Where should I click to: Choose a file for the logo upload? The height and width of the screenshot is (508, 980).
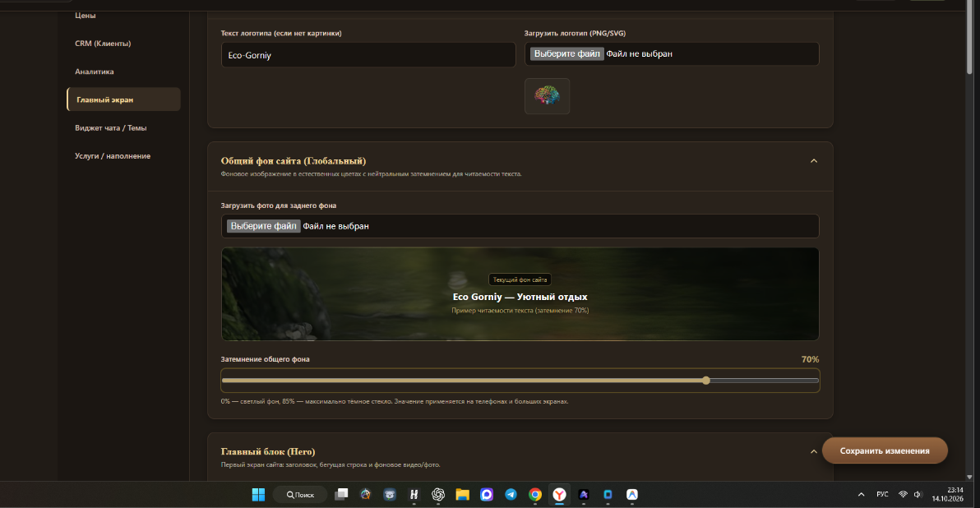click(x=567, y=53)
